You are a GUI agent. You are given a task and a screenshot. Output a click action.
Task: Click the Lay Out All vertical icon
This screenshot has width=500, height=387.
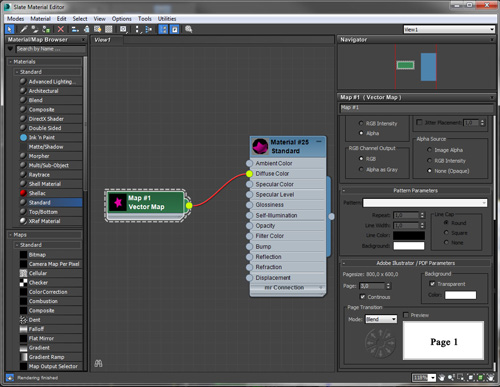click(138, 29)
